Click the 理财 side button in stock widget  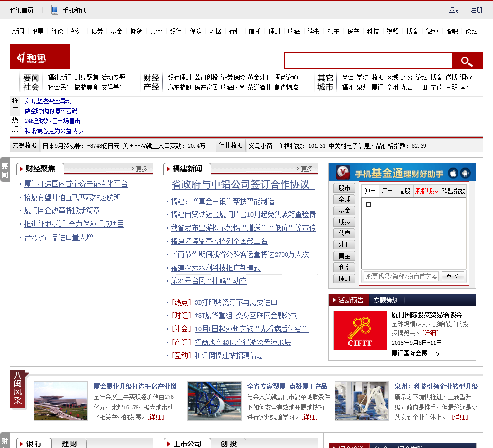point(344,278)
